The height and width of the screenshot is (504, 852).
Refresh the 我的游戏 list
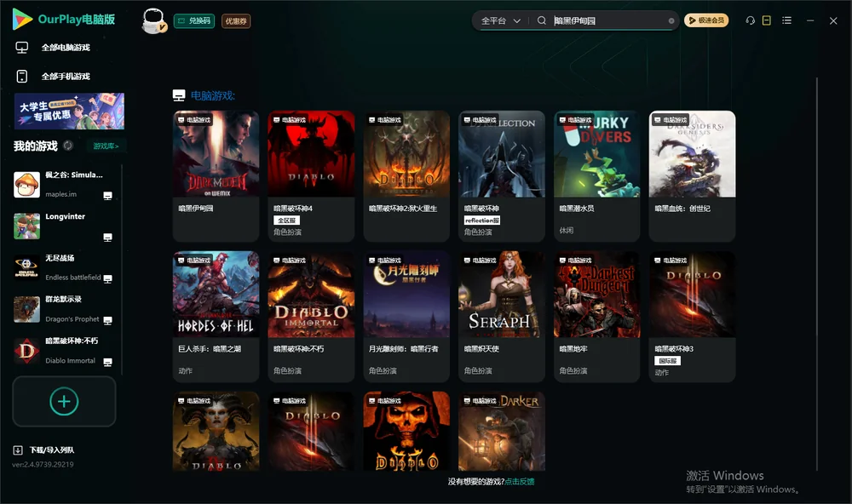[x=68, y=146]
